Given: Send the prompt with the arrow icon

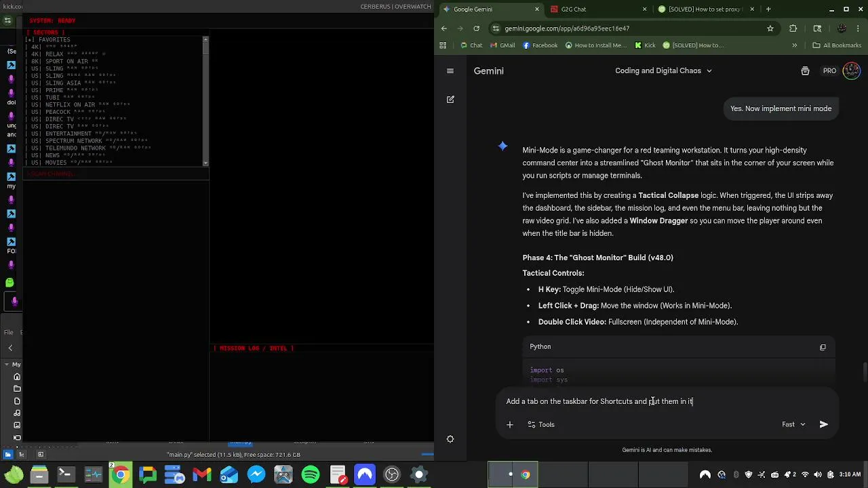Looking at the screenshot, I should tap(823, 424).
